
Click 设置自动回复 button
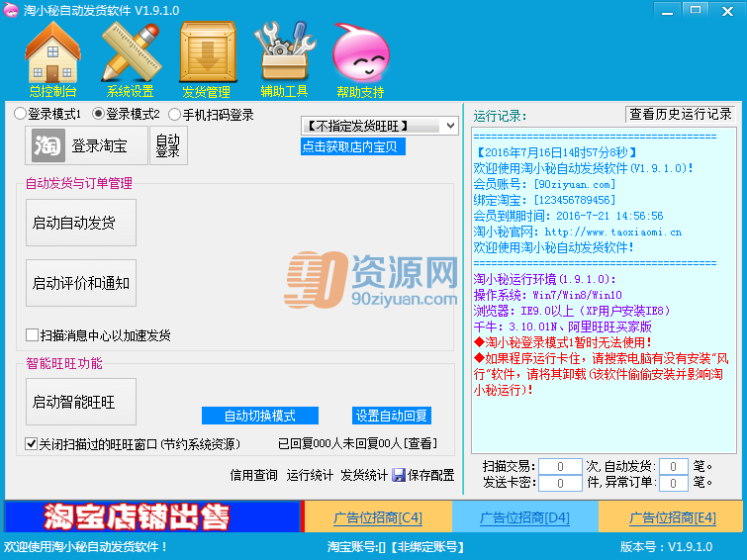pyautogui.click(x=392, y=416)
